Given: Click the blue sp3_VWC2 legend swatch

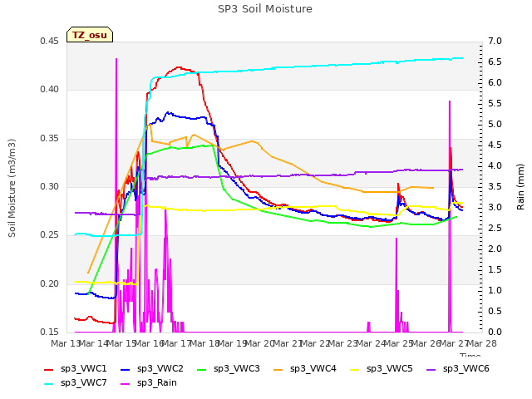Looking at the screenshot, I should coord(126,369).
